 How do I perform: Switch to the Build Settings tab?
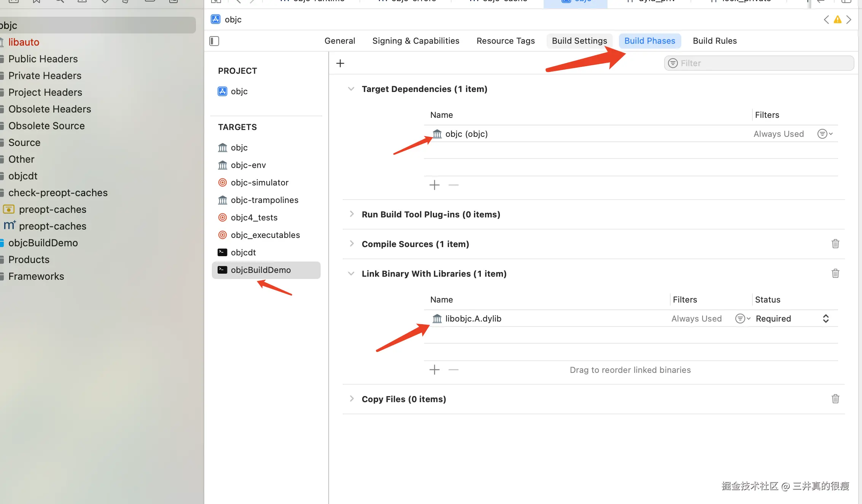579,41
